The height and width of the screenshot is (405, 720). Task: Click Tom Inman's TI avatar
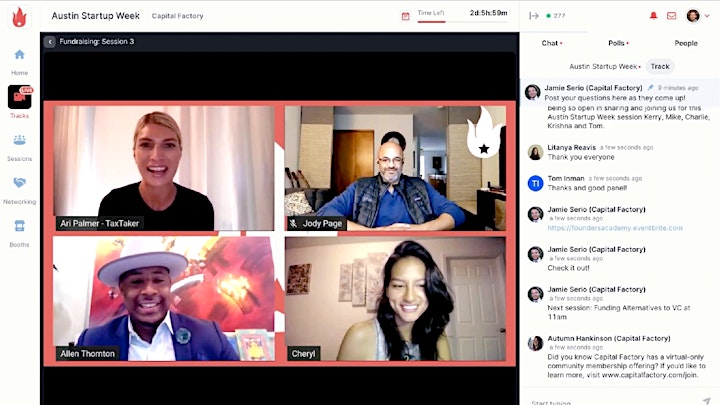(x=535, y=184)
